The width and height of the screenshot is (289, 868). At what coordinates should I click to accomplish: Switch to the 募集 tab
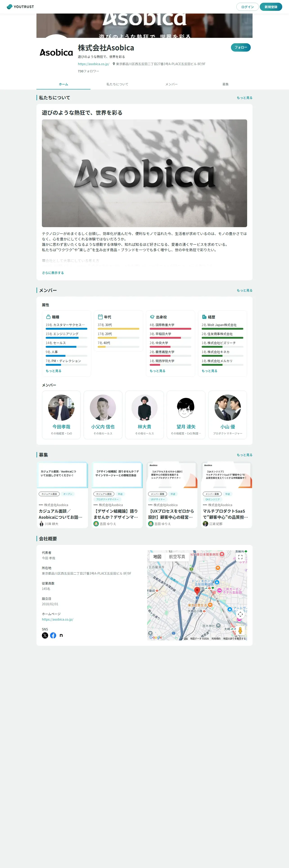click(x=225, y=84)
